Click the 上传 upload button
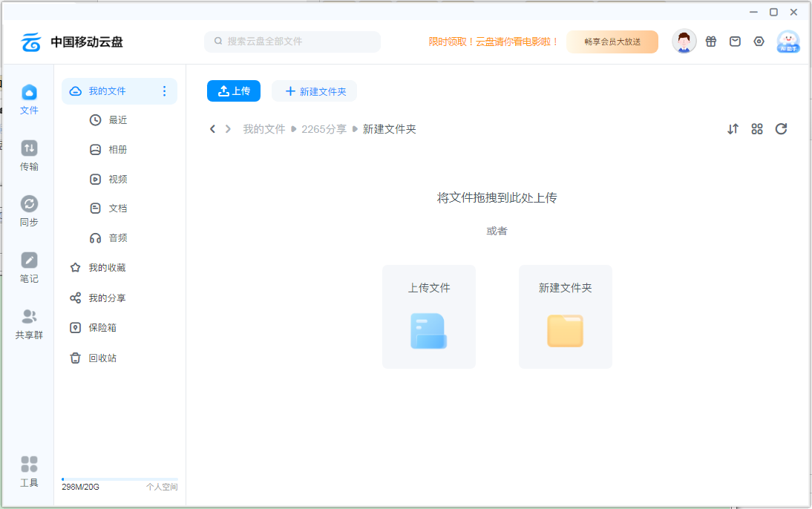Image resolution: width=812 pixels, height=509 pixels. pos(233,91)
